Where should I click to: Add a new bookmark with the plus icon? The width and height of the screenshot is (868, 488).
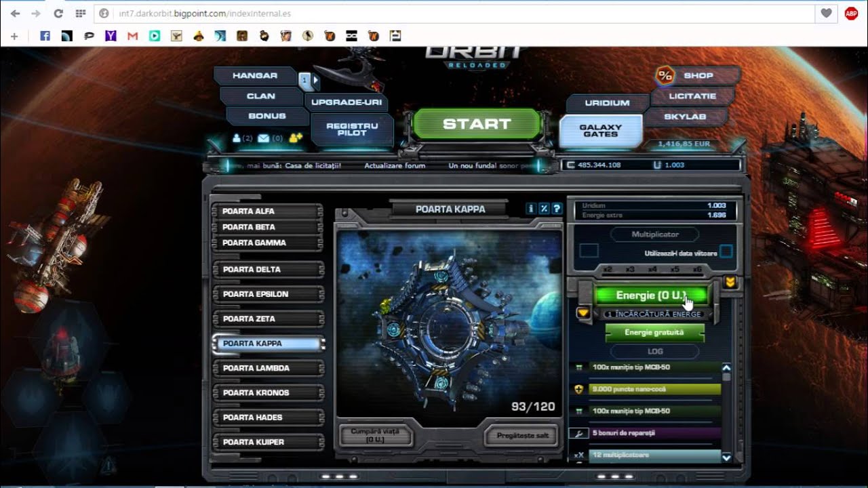pos(14,35)
